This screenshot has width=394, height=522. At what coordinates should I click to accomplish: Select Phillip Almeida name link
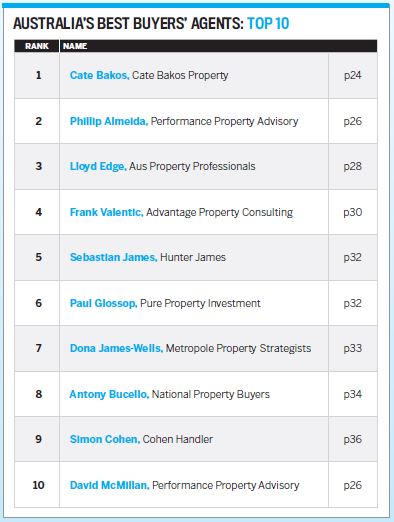[109, 121]
